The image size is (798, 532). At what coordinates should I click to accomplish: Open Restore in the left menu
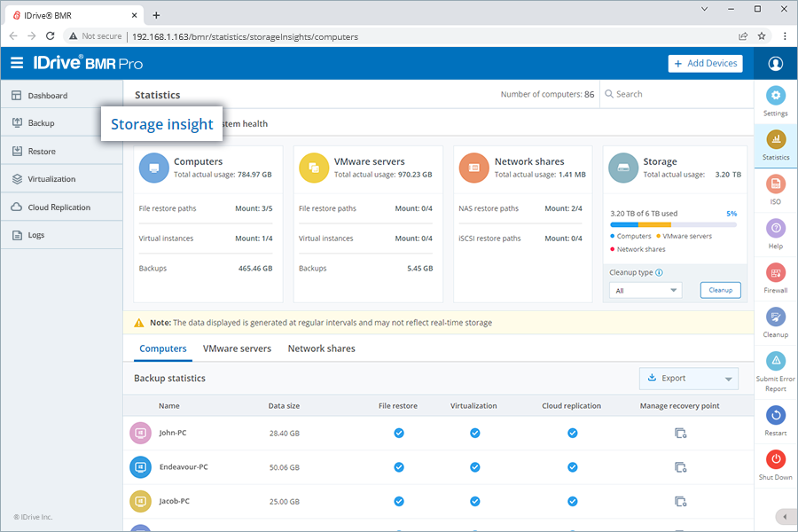click(61, 152)
